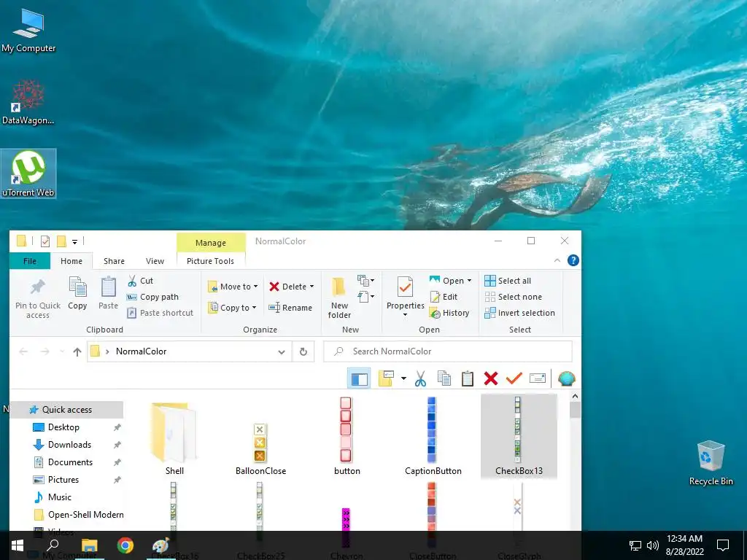Click red X delete toolbar icon
This screenshot has width=747, height=560.
491,378
